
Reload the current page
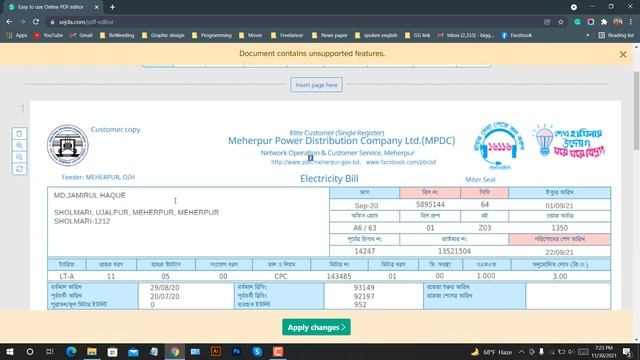pos(36,22)
